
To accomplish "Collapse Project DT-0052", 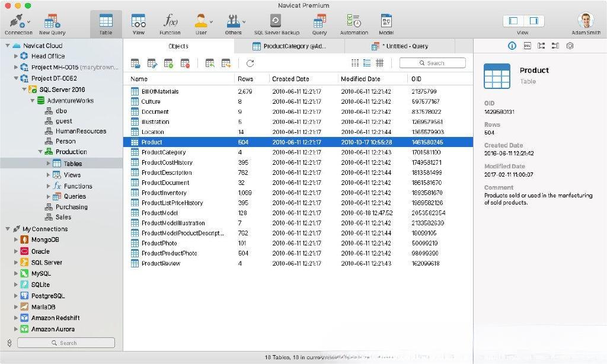I will coord(16,78).
